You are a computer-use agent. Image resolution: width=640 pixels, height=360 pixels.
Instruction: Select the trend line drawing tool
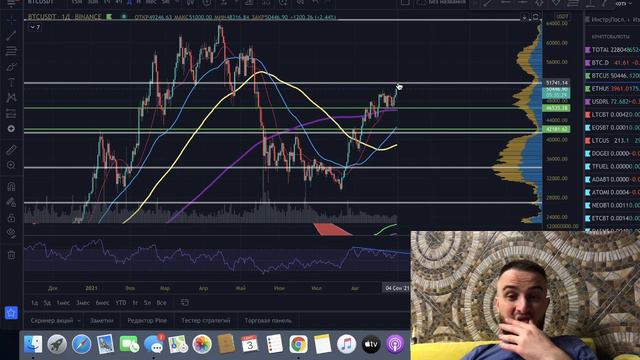11,35
